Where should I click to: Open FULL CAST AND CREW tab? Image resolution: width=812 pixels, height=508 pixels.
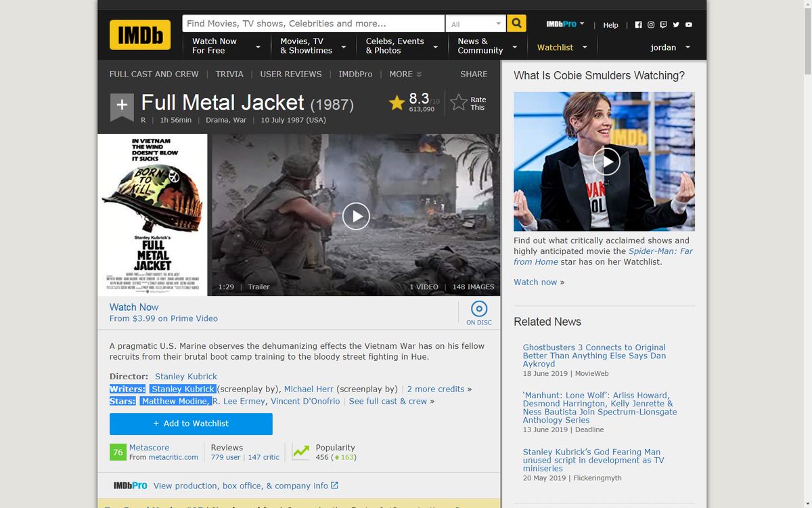pos(154,74)
